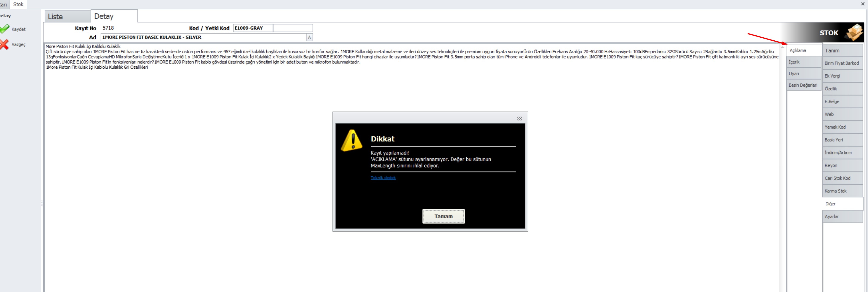
Task: Click the green Kaydet checkmark icon
Action: [4, 29]
